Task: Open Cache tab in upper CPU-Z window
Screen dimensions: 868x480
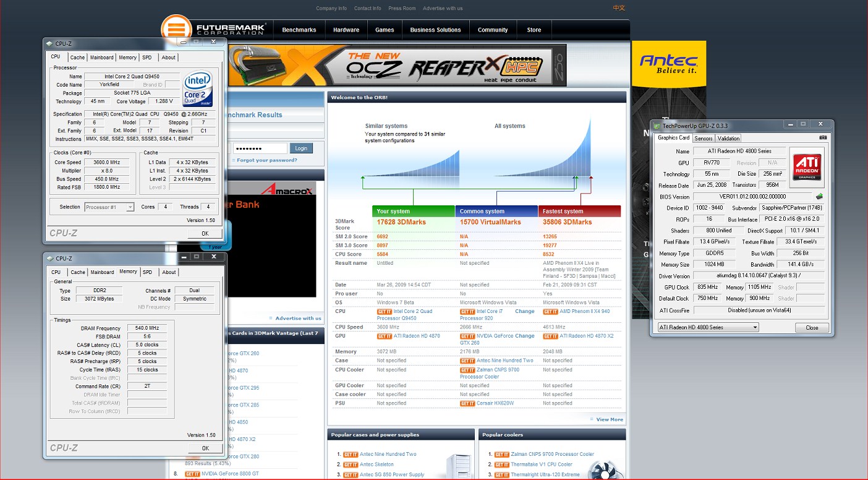Action: [x=77, y=58]
